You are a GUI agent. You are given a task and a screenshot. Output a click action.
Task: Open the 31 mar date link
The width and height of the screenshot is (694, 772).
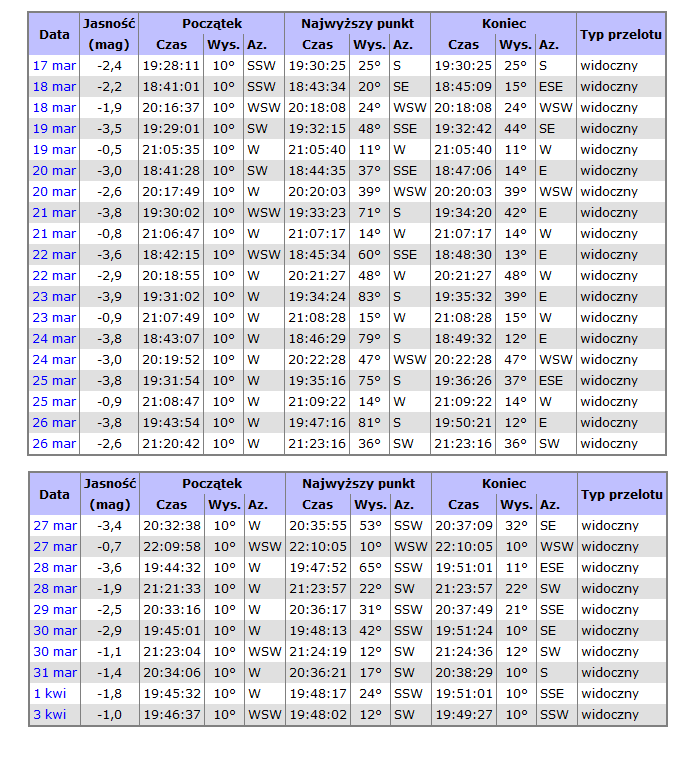[55, 673]
